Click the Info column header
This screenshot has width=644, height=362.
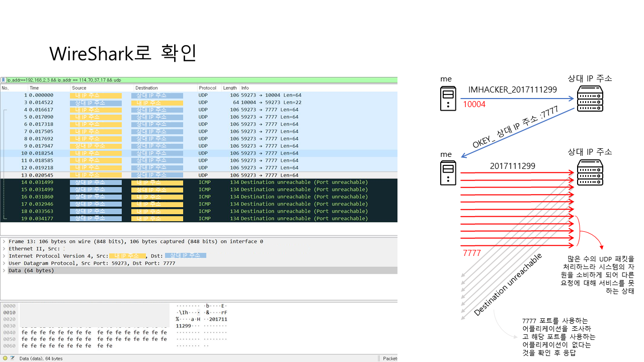point(318,88)
